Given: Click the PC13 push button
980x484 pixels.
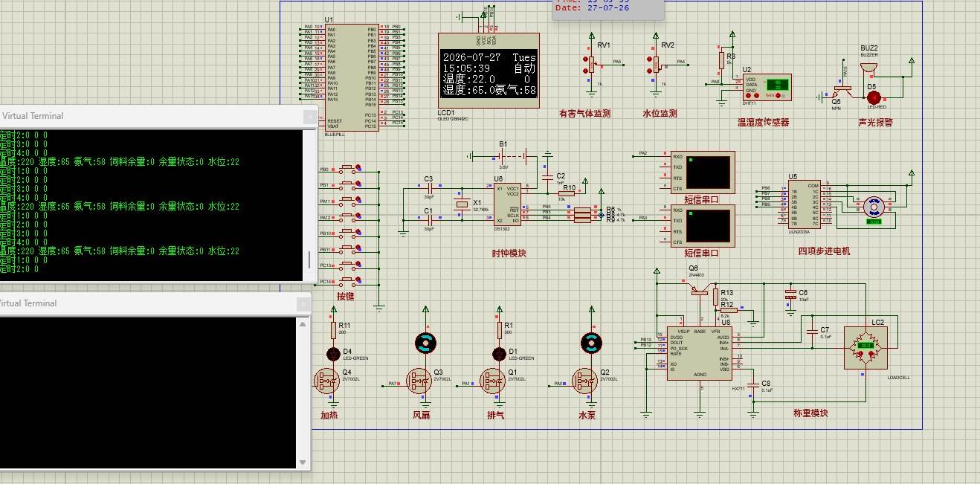Looking at the screenshot, I should coord(346,265).
